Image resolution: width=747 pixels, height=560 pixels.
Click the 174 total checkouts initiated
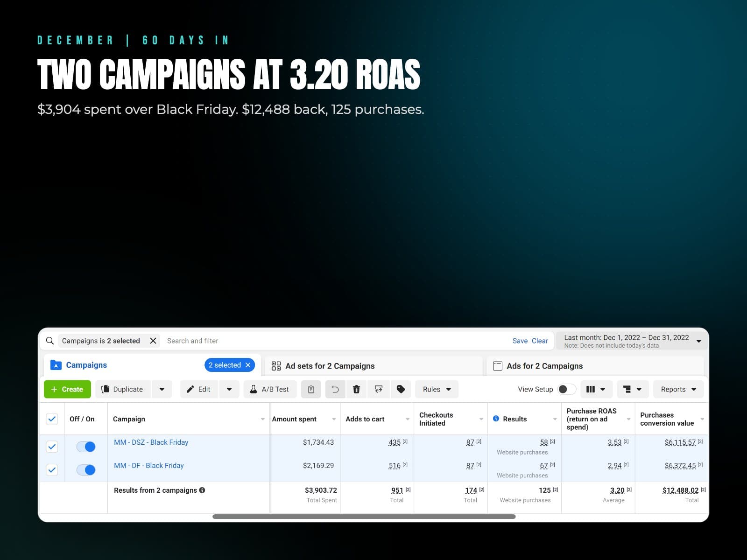tap(471, 490)
